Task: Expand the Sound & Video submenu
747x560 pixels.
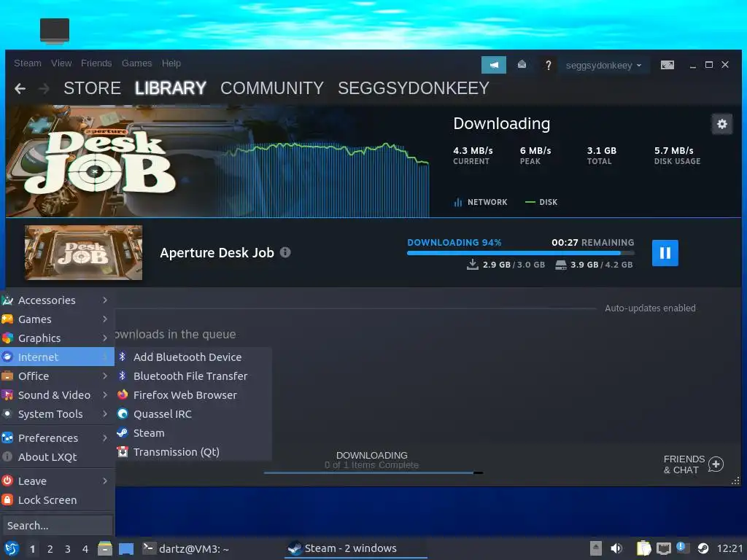Action: tap(57, 395)
